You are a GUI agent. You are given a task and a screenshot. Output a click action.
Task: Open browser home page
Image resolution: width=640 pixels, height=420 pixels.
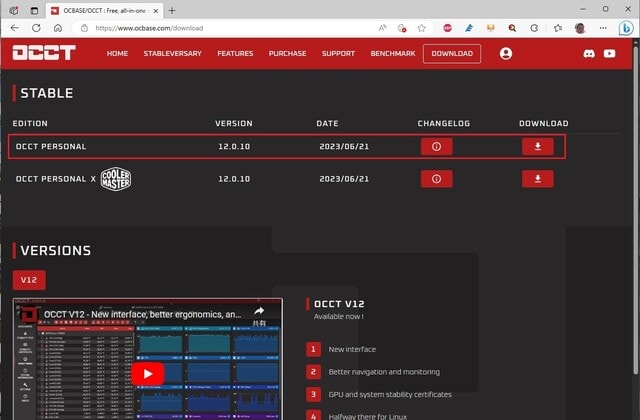point(58,28)
